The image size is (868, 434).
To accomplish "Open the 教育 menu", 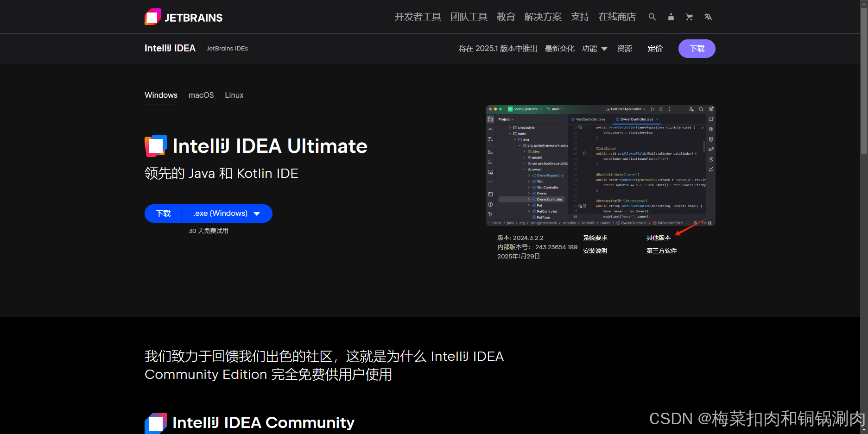I will click(x=506, y=17).
